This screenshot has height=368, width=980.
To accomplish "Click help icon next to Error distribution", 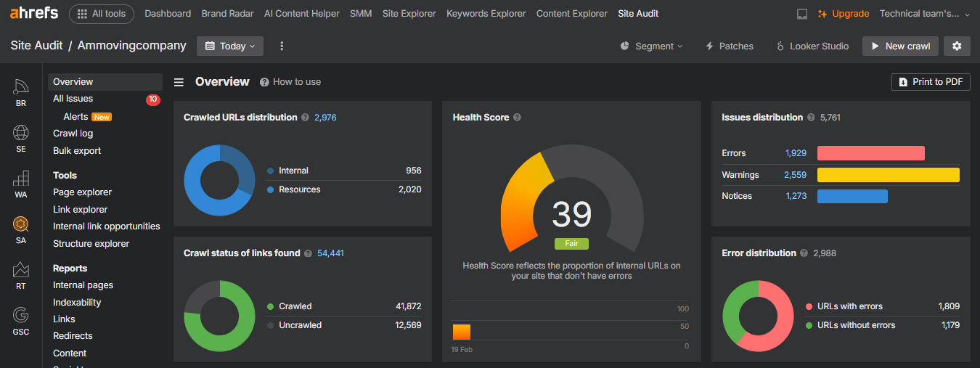I will [804, 253].
